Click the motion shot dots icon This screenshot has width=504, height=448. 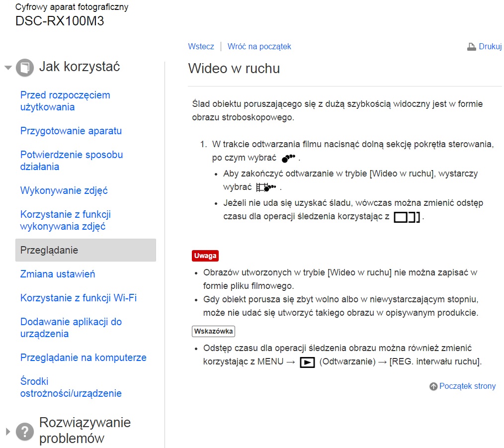(x=288, y=158)
